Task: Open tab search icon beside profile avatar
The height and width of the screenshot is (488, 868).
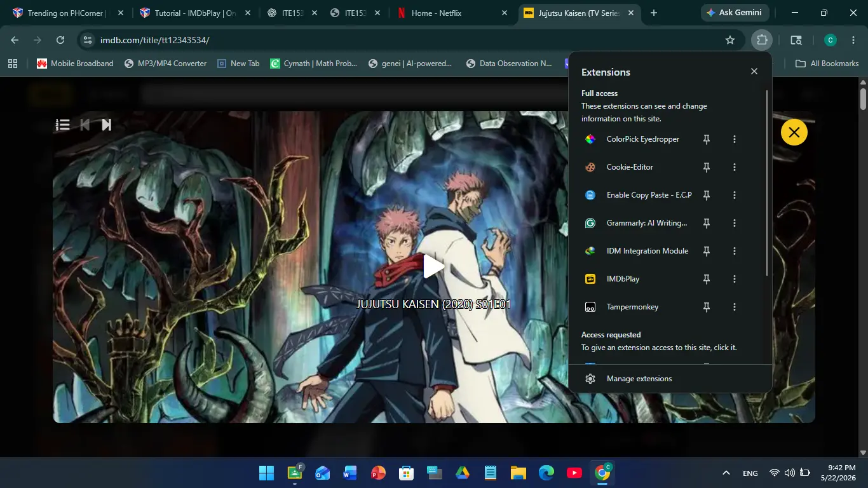Action: click(796, 40)
